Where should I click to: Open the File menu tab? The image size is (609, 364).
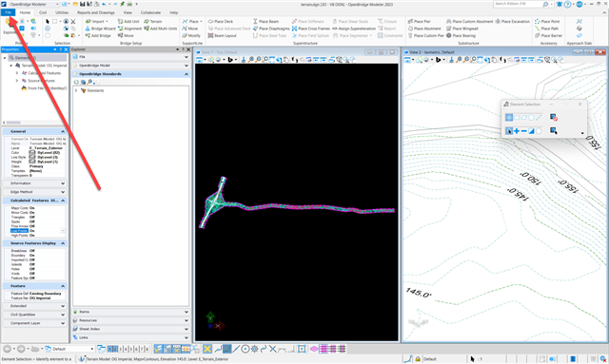point(8,12)
